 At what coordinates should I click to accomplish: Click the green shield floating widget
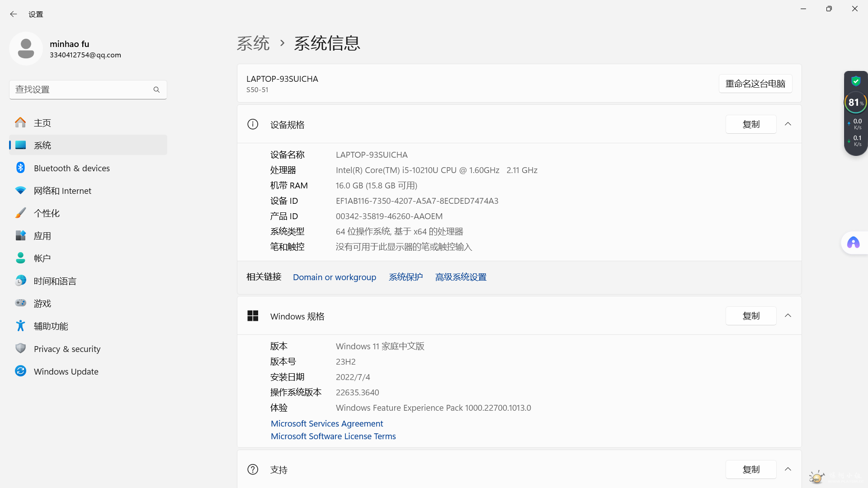[855, 81]
